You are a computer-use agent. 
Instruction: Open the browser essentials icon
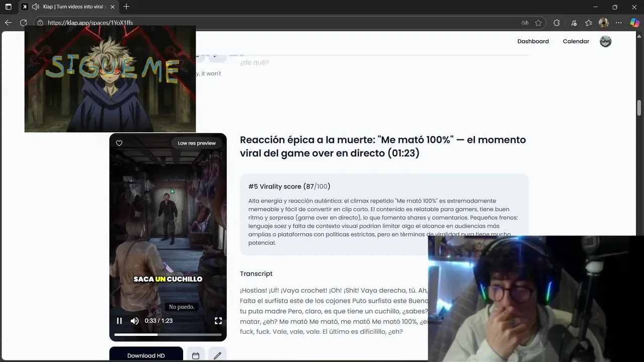point(574,23)
